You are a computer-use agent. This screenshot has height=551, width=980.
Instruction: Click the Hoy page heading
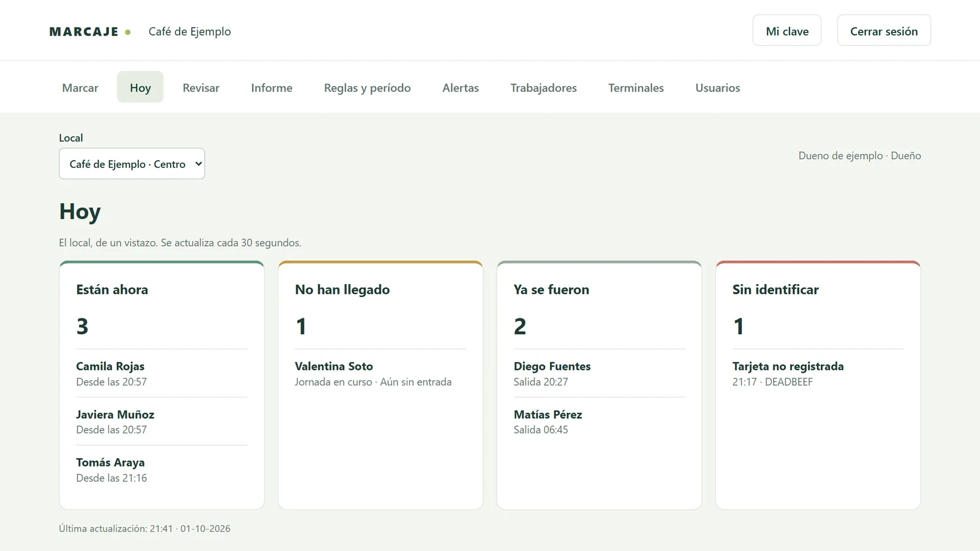80,212
